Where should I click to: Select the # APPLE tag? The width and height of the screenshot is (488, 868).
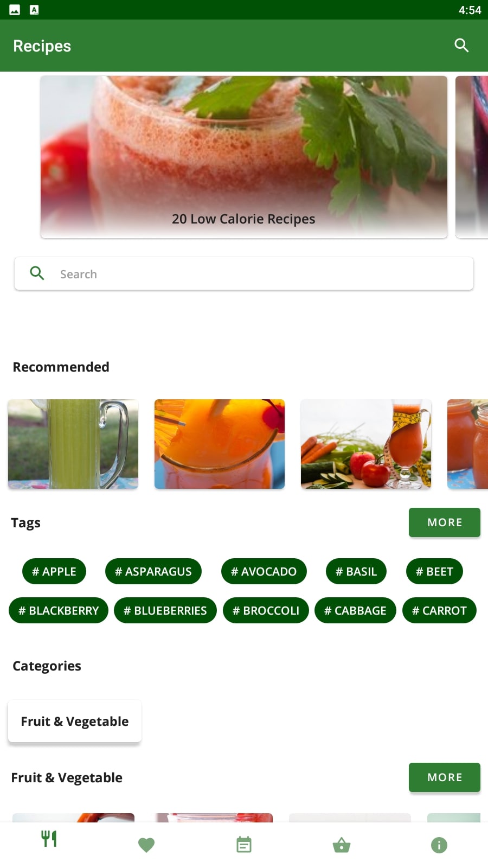[x=54, y=571]
